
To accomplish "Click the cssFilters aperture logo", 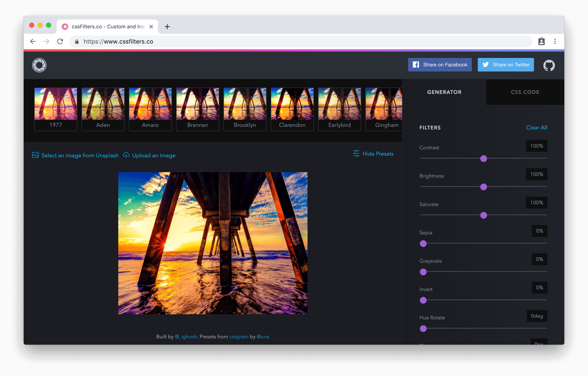I will tap(39, 65).
